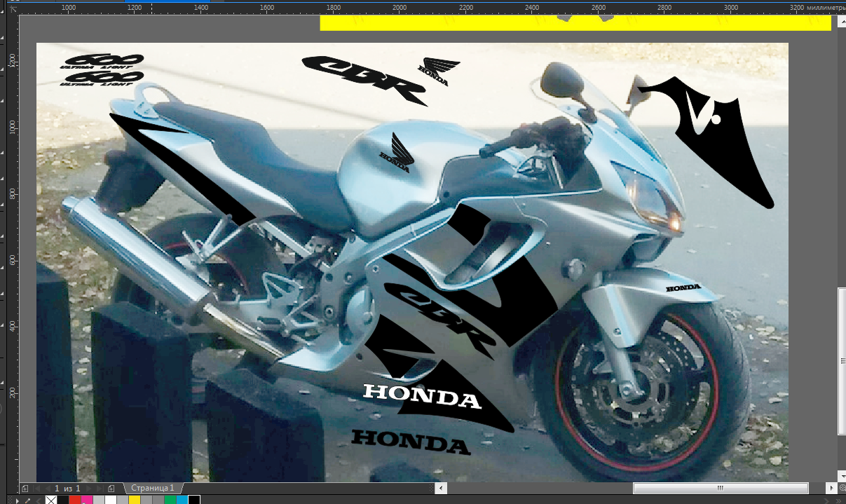Add a new page after the last page
Viewport: 846px width, 504px height.
tap(111, 488)
